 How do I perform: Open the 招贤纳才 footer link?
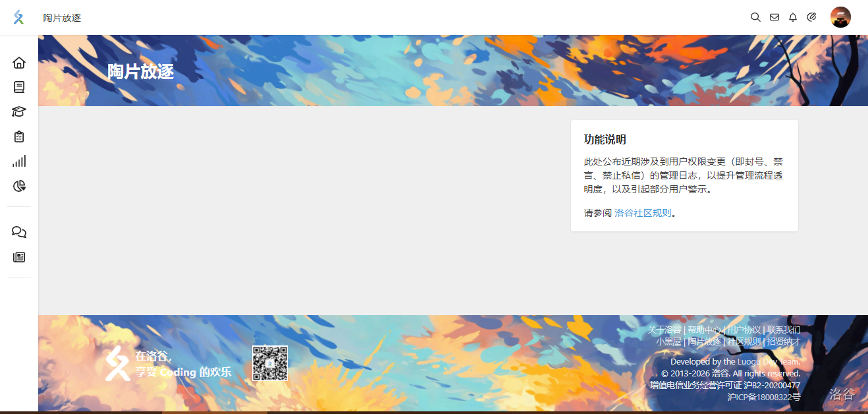[784, 341]
